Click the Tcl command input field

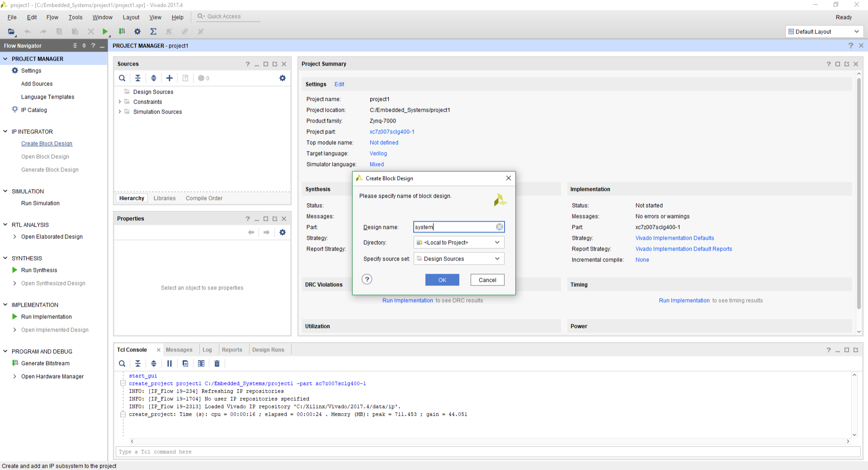(x=488, y=452)
